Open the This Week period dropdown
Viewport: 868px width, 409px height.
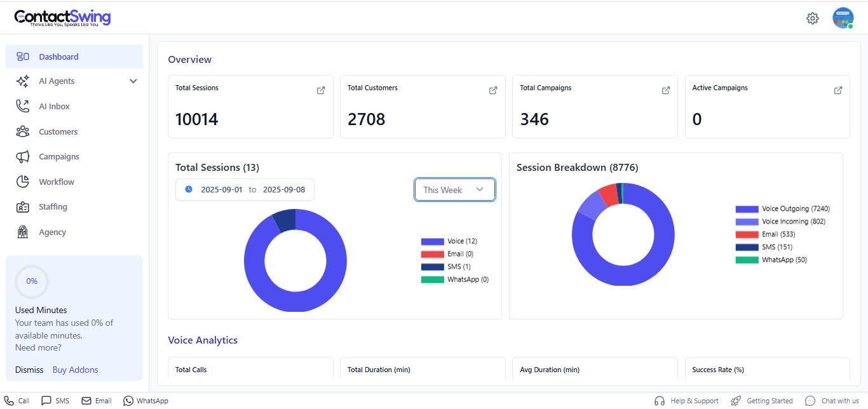pyautogui.click(x=454, y=190)
